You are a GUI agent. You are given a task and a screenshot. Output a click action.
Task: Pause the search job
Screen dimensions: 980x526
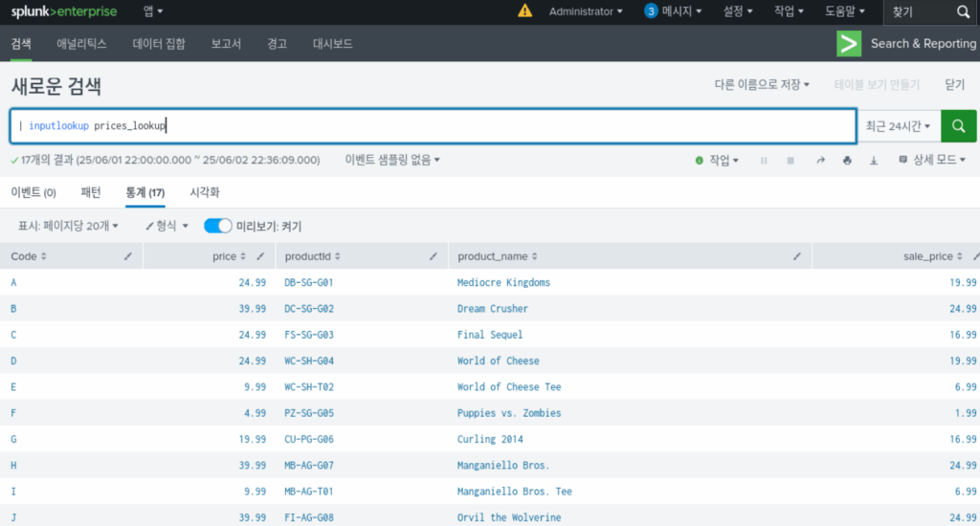click(764, 161)
